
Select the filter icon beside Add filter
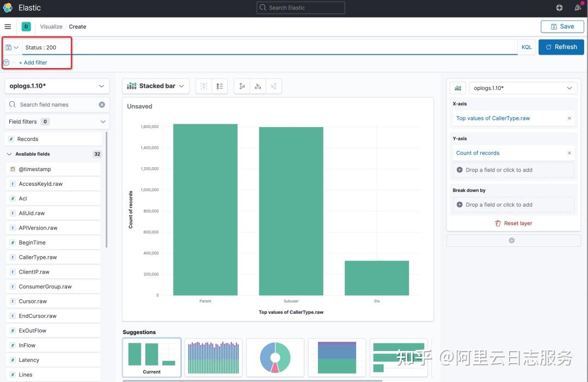coord(6,62)
